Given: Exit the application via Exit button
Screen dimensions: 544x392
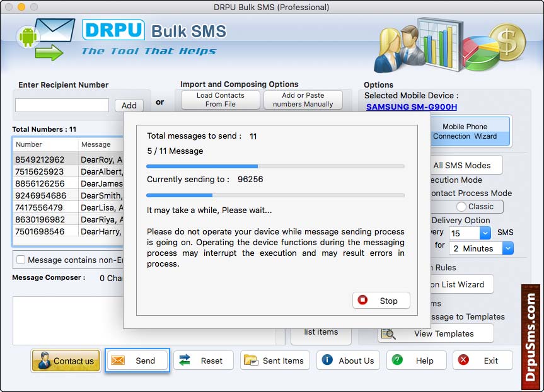Looking at the screenshot, I should click(483, 360).
